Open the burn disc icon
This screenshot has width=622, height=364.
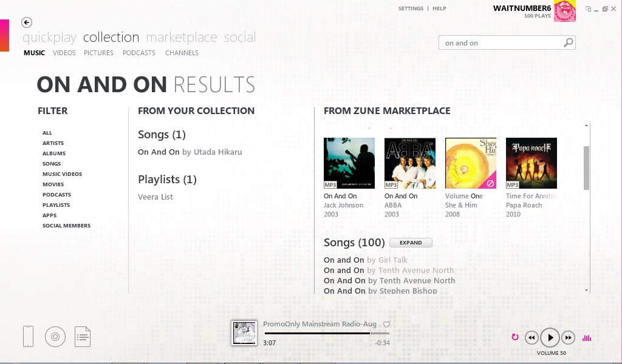click(x=55, y=337)
